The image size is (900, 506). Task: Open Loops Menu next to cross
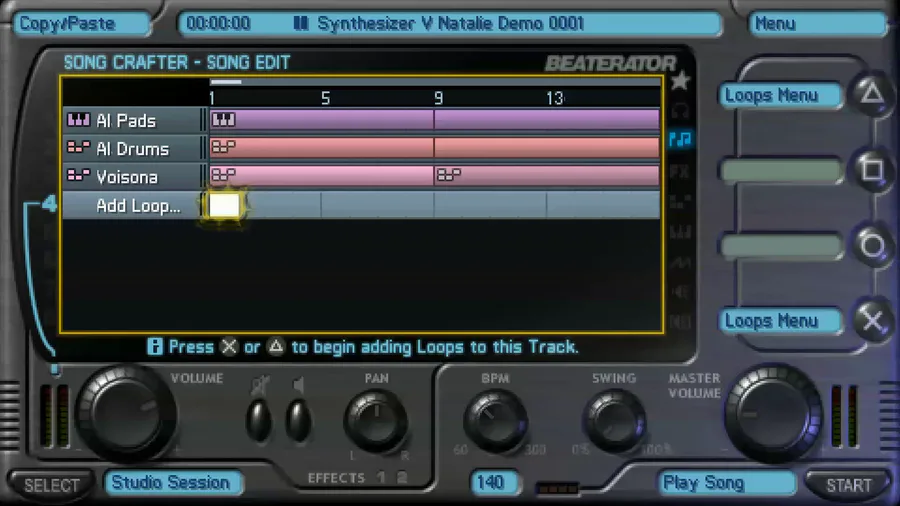click(x=781, y=321)
